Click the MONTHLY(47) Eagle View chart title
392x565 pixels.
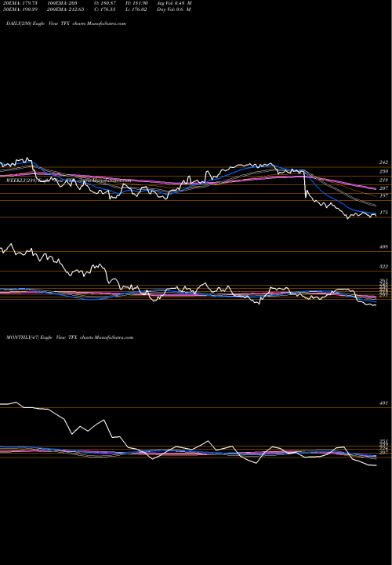pos(70,337)
